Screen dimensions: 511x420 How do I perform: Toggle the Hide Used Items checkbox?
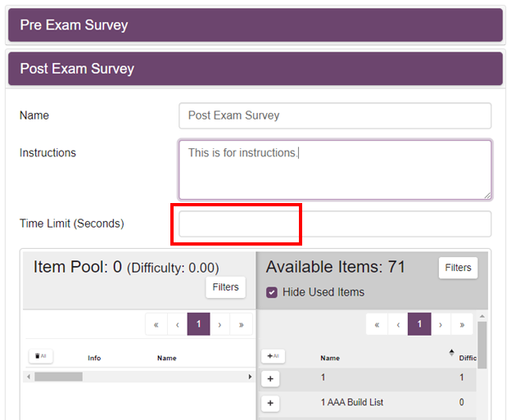pos(272,292)
